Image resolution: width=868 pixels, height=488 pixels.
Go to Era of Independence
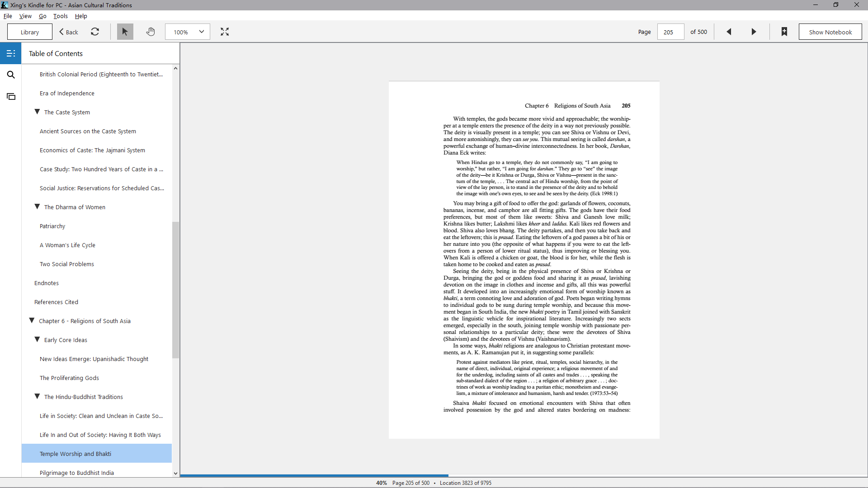tap(67, 93)
